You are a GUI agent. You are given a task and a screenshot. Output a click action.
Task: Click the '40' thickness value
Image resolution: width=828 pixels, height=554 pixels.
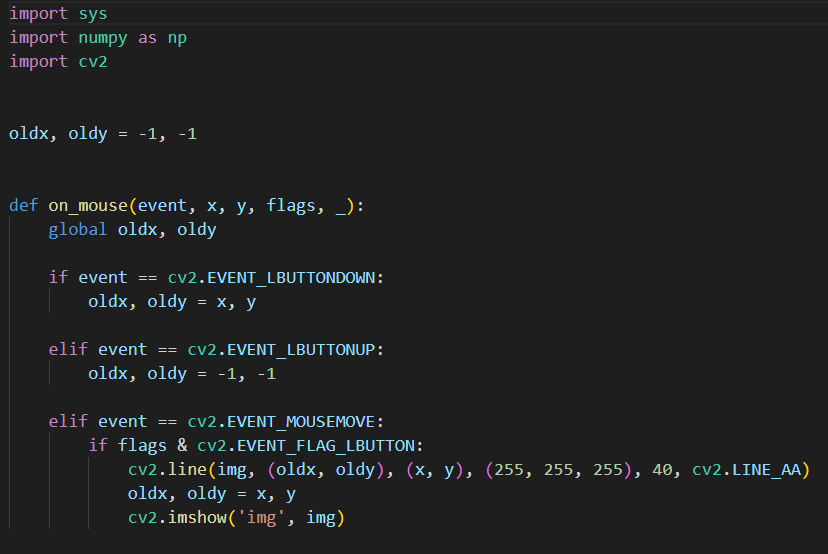coord(662,470)
